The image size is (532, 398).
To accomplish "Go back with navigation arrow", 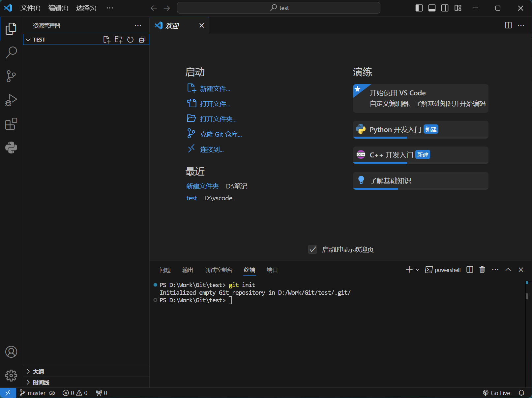I will [154, 8].
